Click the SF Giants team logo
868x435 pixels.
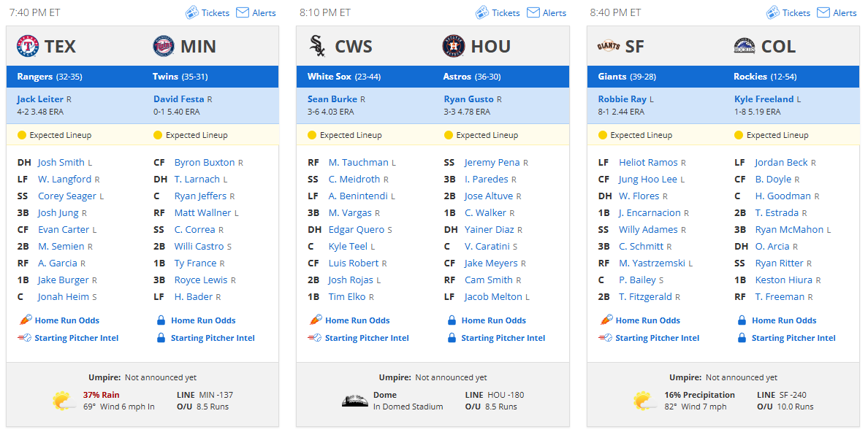(x=609, y=47)
